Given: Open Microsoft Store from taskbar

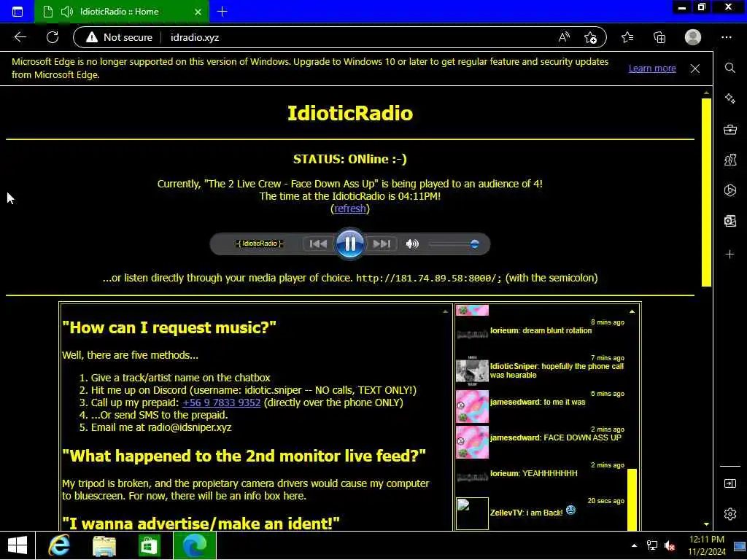Looking at the screenshot, I should pyautogui.click(x=149, y=545).
